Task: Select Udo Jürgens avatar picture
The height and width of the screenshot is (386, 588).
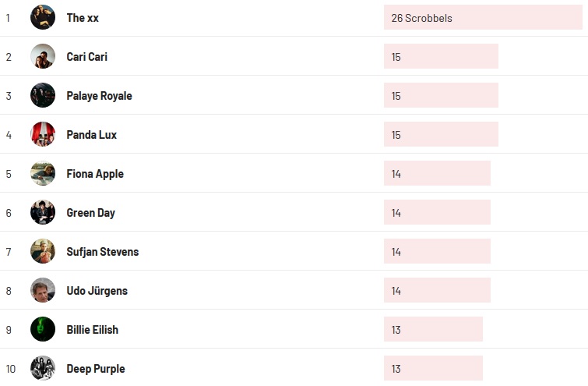Action: (43, 290)
